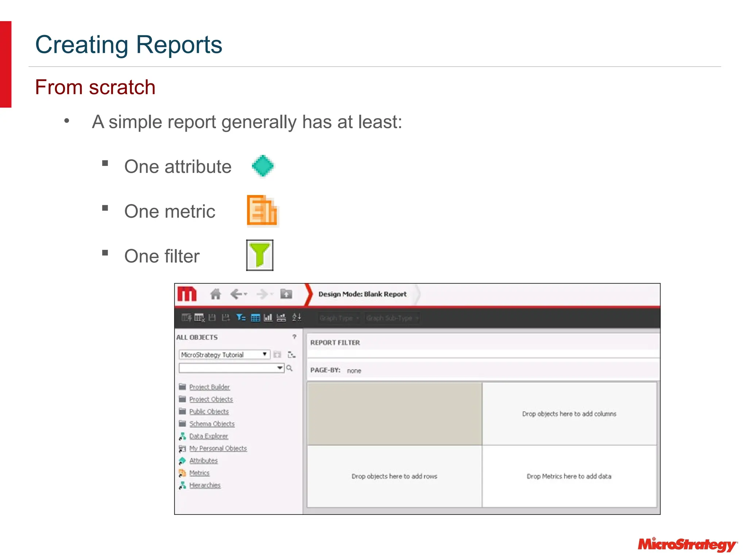Open the parent folder up-arrow icon

click(x=286, y=293)
